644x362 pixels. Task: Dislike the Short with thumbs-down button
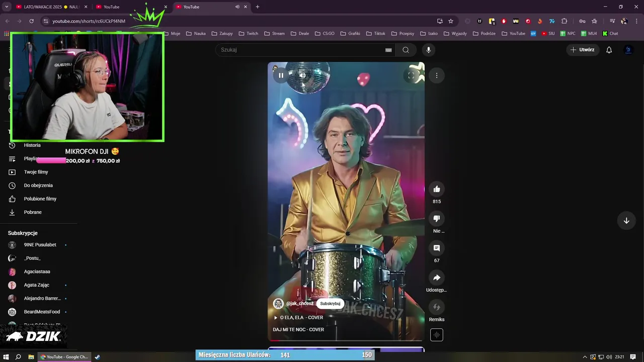click(x=437, y=219)
